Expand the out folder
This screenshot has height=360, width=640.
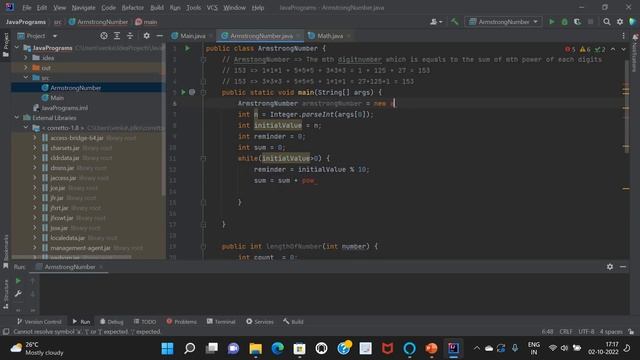26,68
